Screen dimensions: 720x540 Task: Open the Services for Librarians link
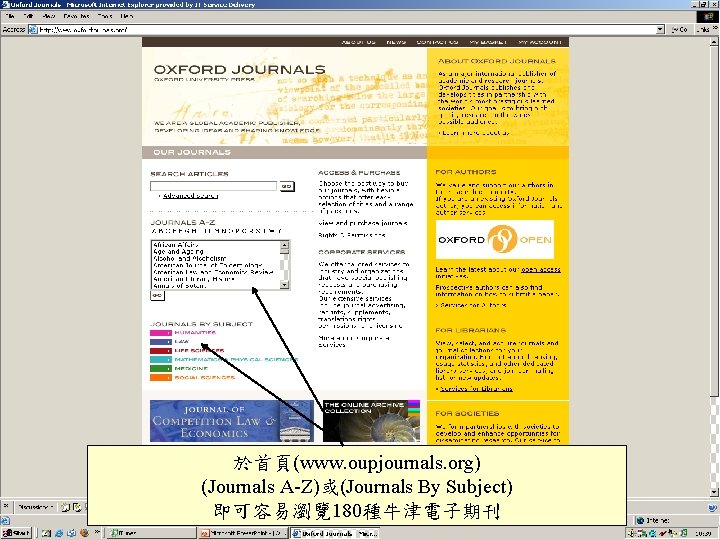(x=476, y=389)
